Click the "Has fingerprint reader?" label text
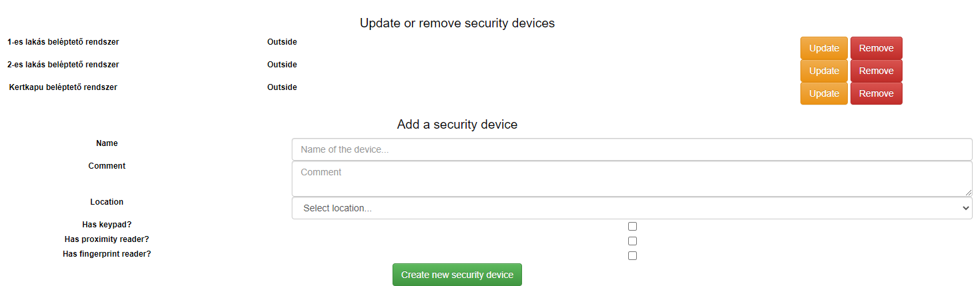 107,254
